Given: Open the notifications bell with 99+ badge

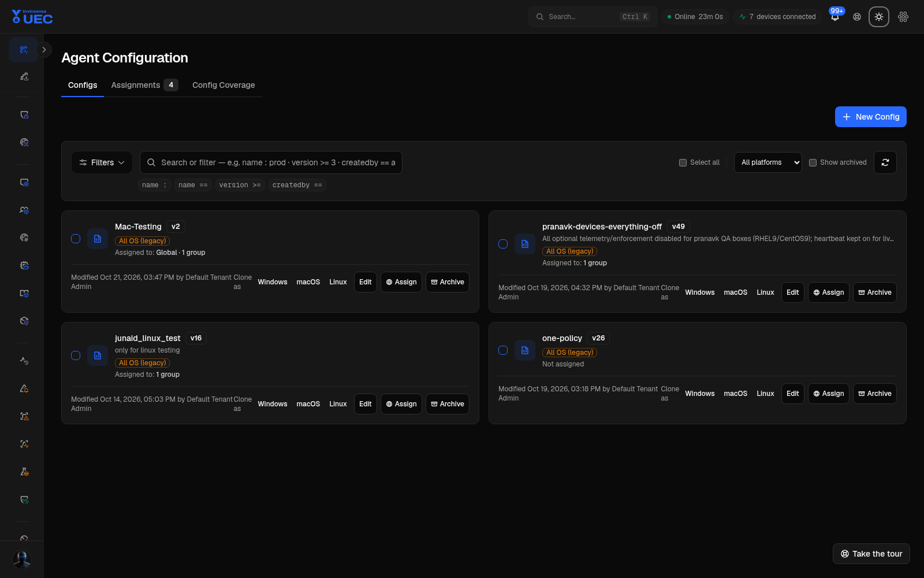Looking at the screenshot, I should point(835,17).
